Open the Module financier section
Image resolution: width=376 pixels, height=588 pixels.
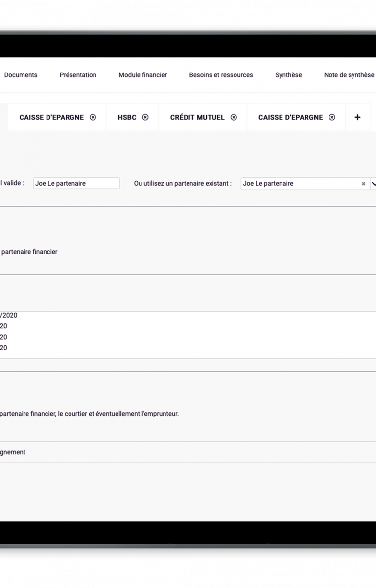[142, 75]
